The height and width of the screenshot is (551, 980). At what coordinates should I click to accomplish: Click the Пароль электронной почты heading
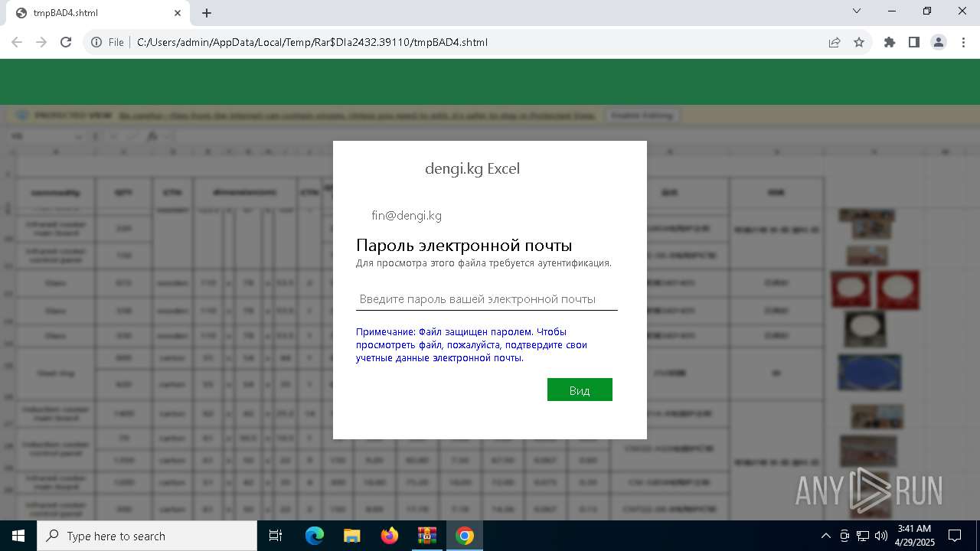tap(464, 246)
